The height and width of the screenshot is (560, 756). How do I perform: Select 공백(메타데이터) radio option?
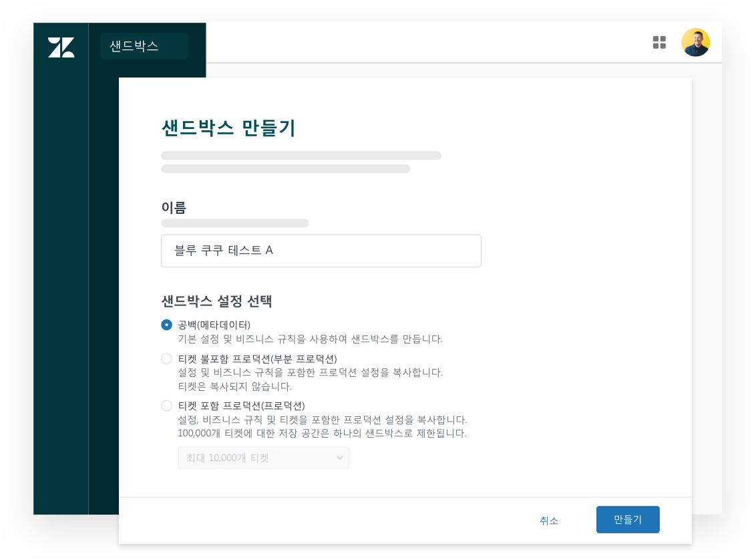[x=166, y=325]
